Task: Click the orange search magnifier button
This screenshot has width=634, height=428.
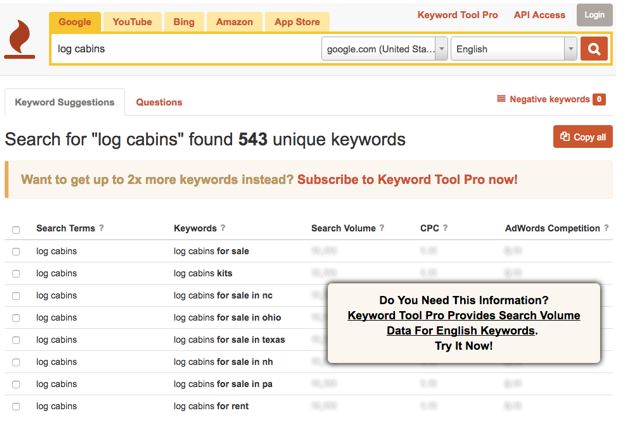Action: point(594,49)
